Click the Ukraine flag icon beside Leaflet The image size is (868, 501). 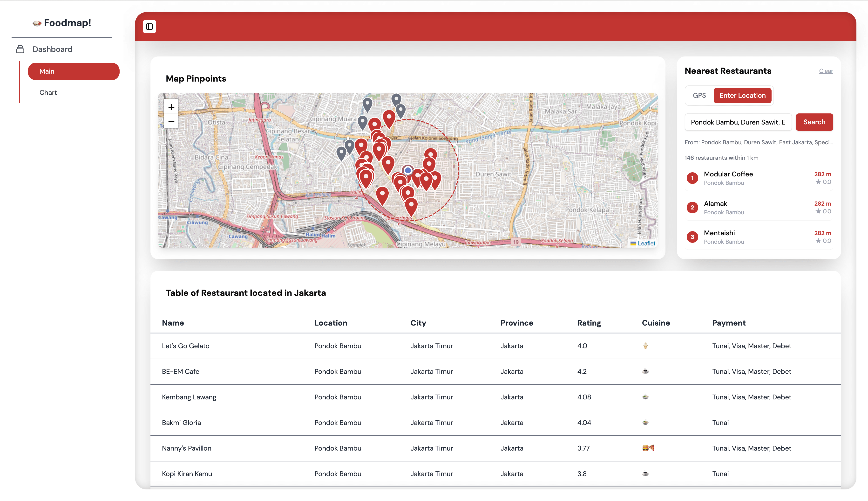click(633, 244)
